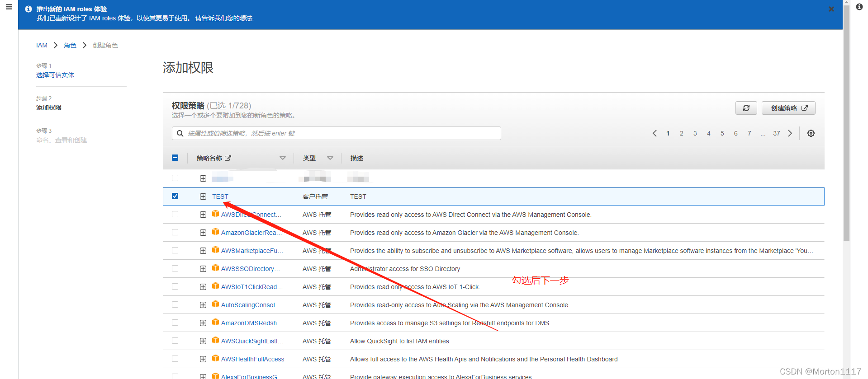Image resolution: width=868 pixels, height=379 pixels.
Task: Go to page 2 of policies
Action: tap(681, 133)
